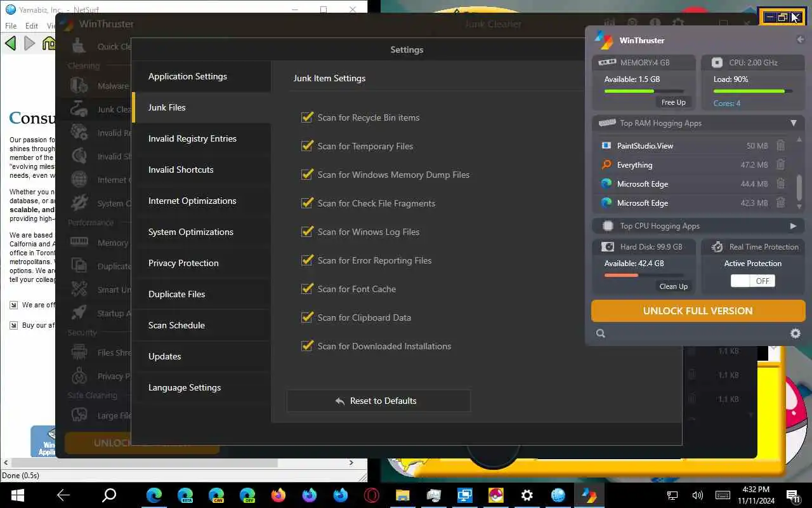Open Privacy Protection settings
This screenshot has height=508, width=812.
click(201, 263)
